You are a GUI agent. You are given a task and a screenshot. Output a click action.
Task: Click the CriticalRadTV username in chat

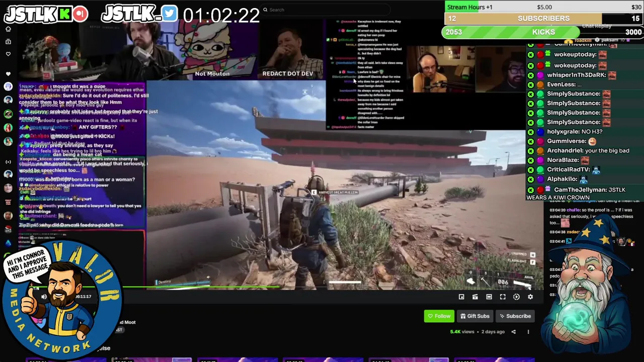tap(567, 169)
